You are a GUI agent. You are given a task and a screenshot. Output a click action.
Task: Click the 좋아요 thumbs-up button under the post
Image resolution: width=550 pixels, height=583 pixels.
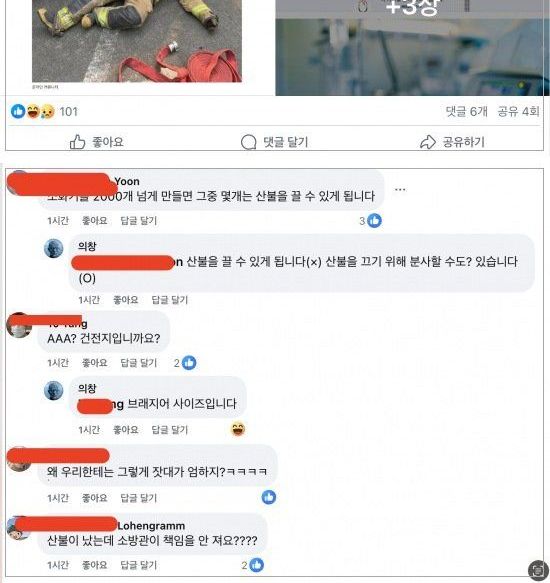coord(97,142)
